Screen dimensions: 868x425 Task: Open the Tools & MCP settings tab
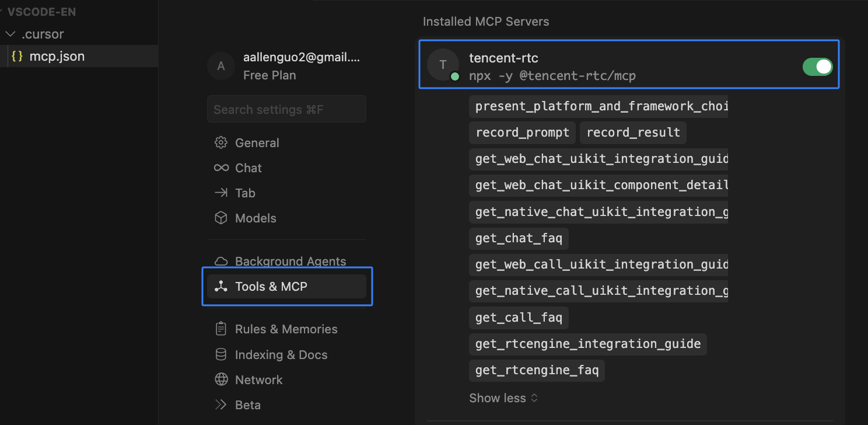click(x=286, y=286)
